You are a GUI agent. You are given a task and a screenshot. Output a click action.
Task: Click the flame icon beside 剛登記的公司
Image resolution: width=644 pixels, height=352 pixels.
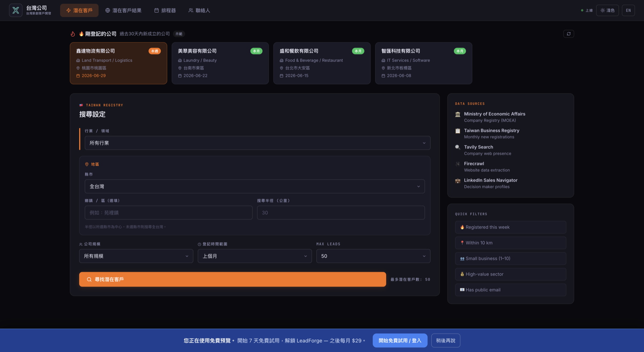tap(73, 34)
